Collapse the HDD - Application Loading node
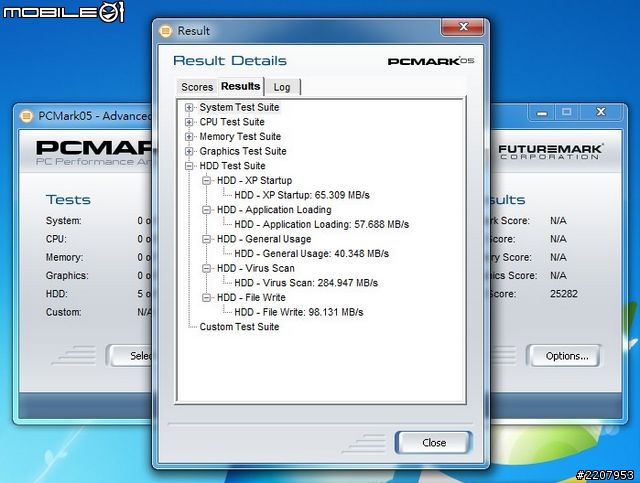 207,210
